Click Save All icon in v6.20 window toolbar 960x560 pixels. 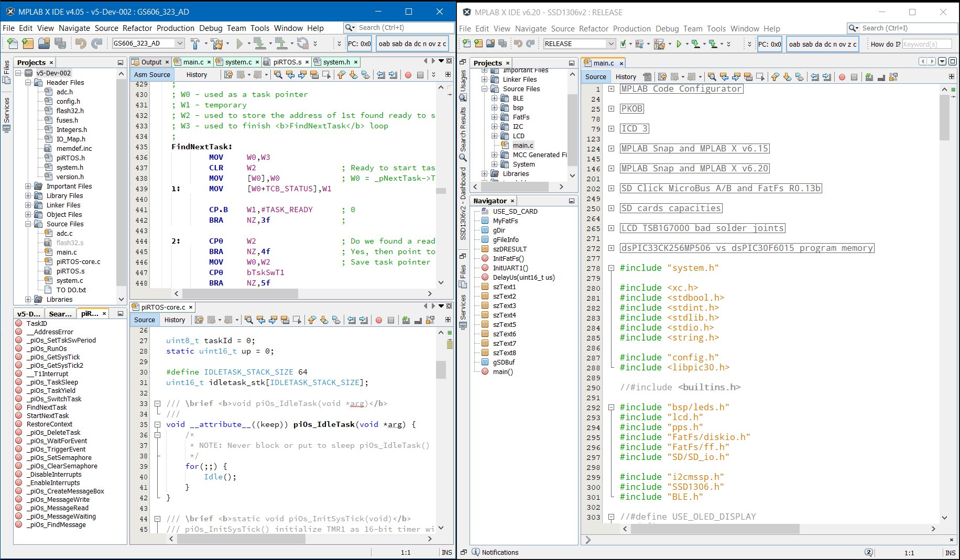click(x=503, y=44)
